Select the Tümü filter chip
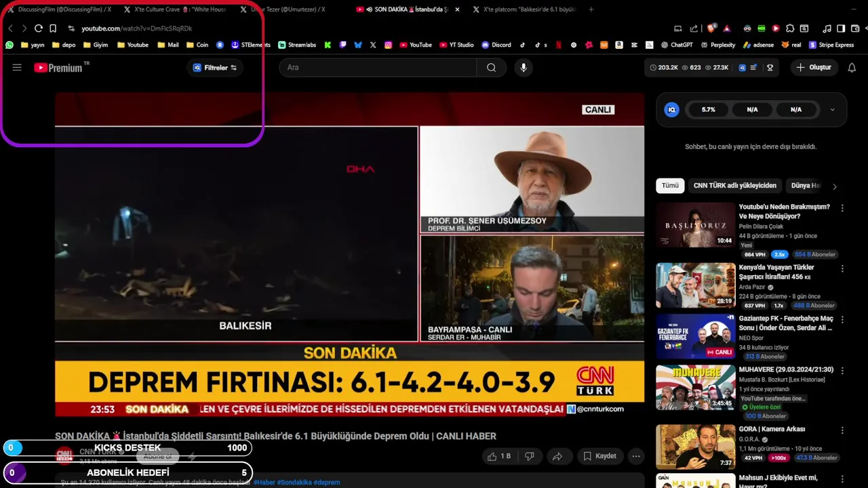Image resolution: width=868 pixels, height=488 pixels. [670, 186]
